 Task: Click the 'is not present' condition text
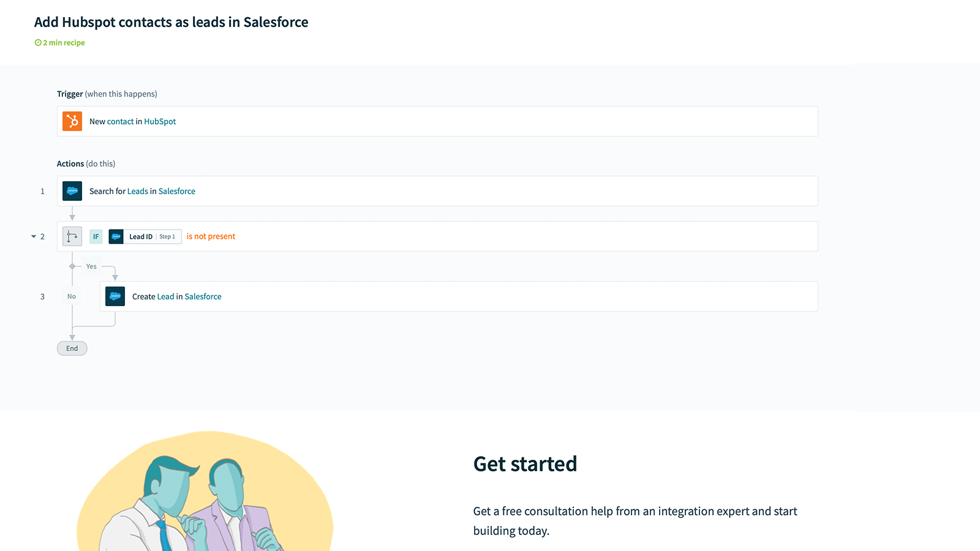(211, 236)
